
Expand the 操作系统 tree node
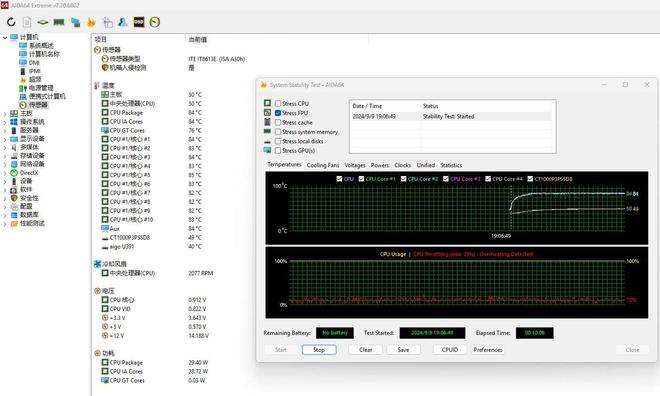5,122
